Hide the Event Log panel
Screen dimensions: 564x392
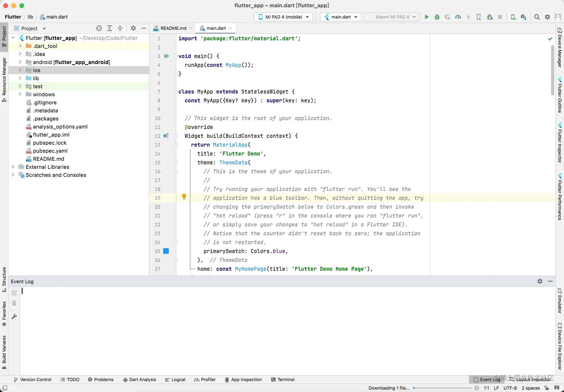click(x=550, y=281)
